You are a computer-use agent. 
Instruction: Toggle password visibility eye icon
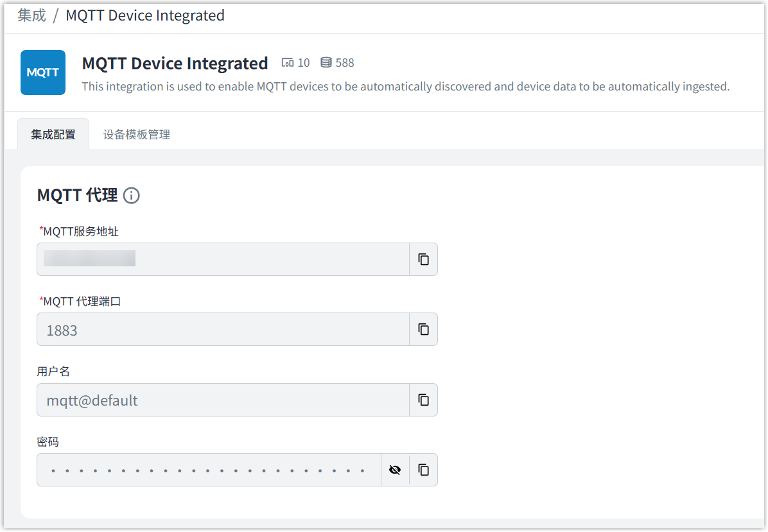395,470
